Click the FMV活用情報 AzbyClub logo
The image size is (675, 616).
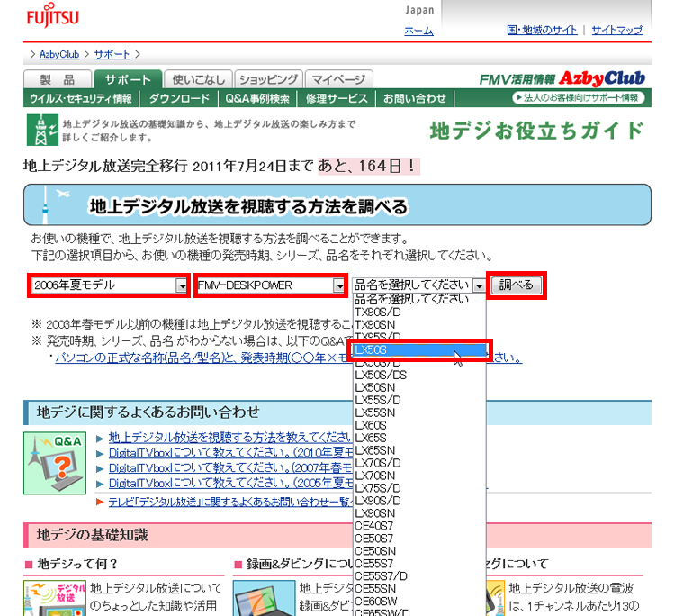[x=562, y=78]
